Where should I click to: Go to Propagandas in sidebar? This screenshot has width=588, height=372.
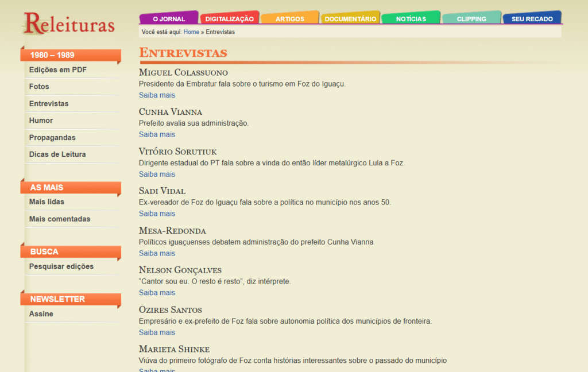(x=52, y=138)
